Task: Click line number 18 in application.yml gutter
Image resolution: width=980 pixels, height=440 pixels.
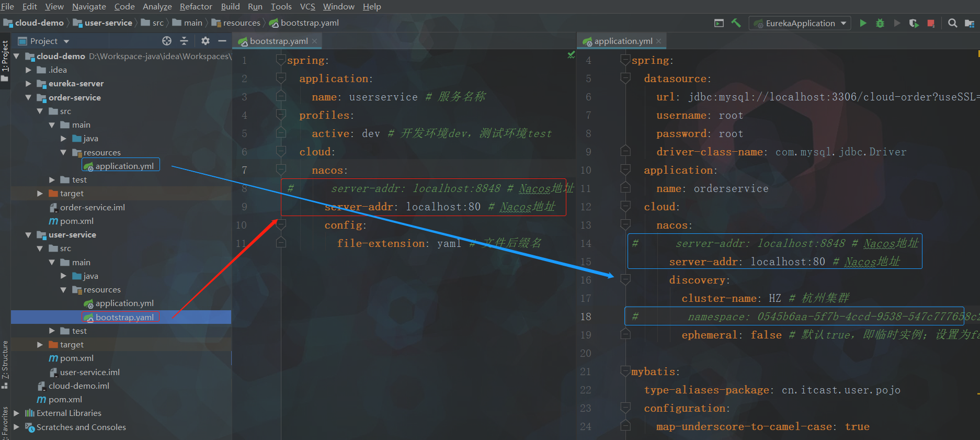Action: coord(586,317)
